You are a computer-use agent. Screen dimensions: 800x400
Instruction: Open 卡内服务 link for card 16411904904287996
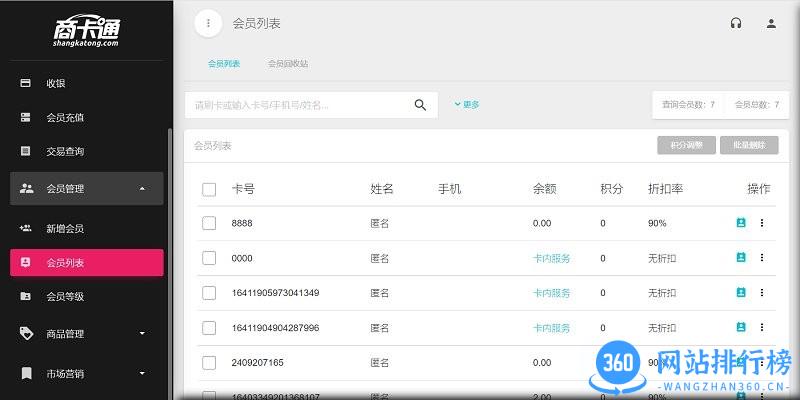(x=552, y=328)
